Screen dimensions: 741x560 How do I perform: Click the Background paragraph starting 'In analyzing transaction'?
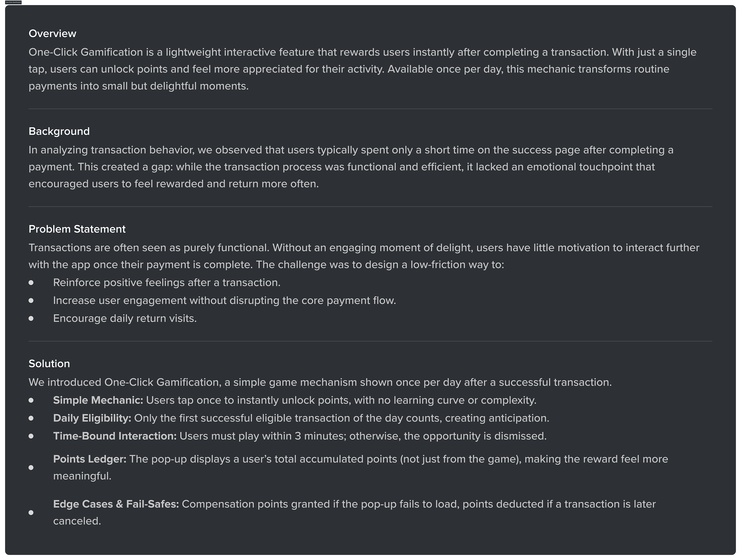click(x=350, y=167)
